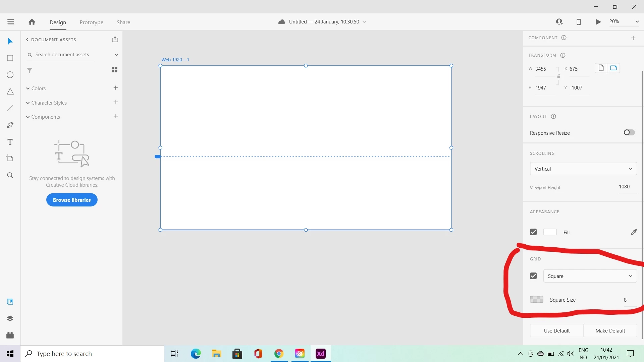This screenshot has height=362, width=644.
Task: Select the Rectangle tool
Action: click(10, 58)
